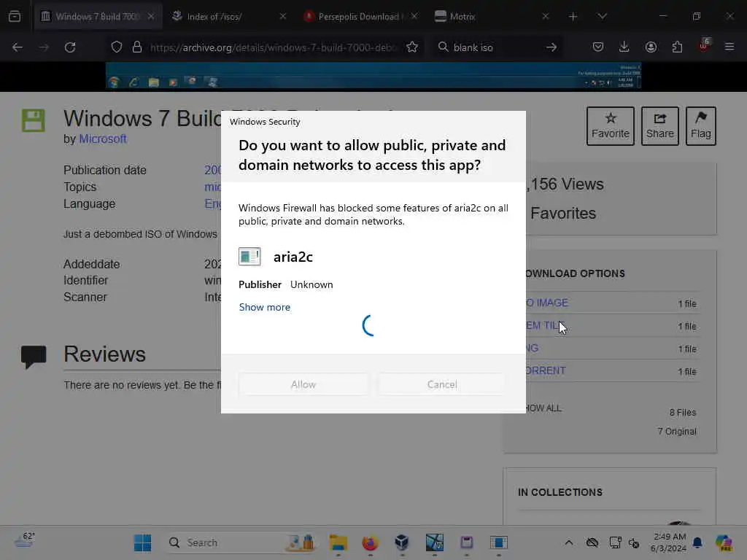
Task: Expand the list all tabs chevron
Action: coord(602,17)
